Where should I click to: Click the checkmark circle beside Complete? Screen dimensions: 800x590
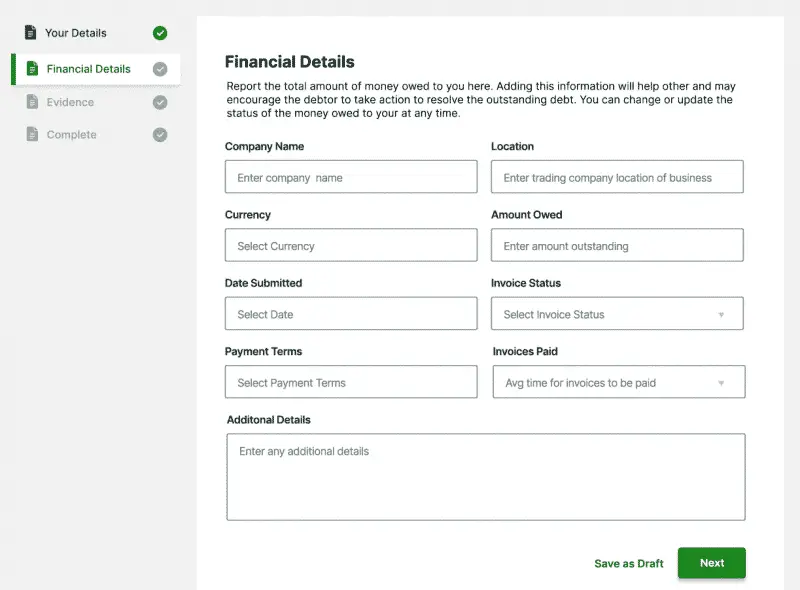pos(160,134)
